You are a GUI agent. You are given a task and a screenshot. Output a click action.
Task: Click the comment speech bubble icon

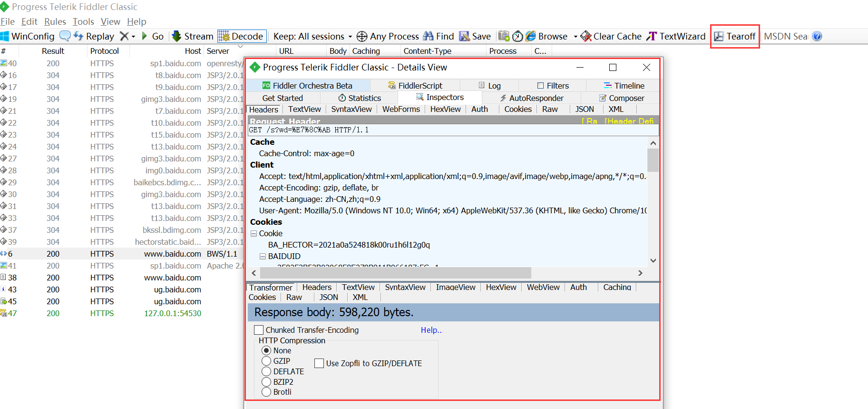tap(65, 36)
